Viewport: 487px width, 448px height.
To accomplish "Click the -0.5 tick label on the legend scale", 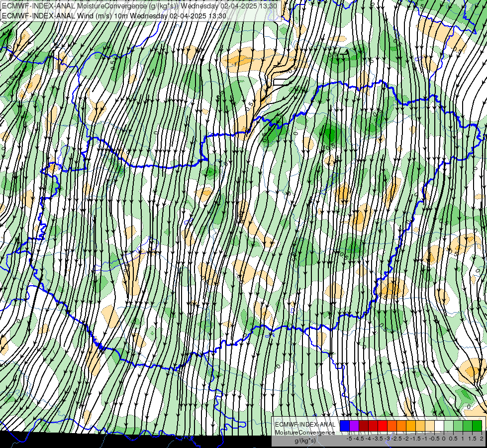I will (x=434, y=439).
